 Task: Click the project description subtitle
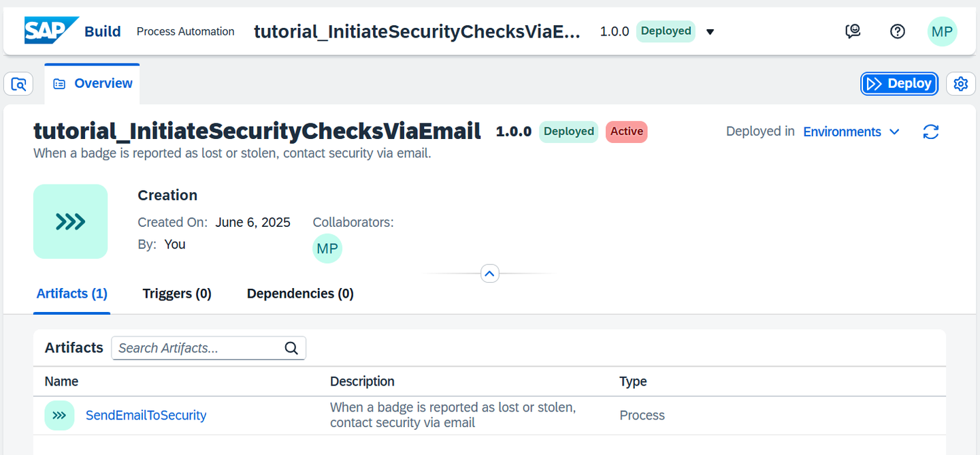tap(232, 153)
